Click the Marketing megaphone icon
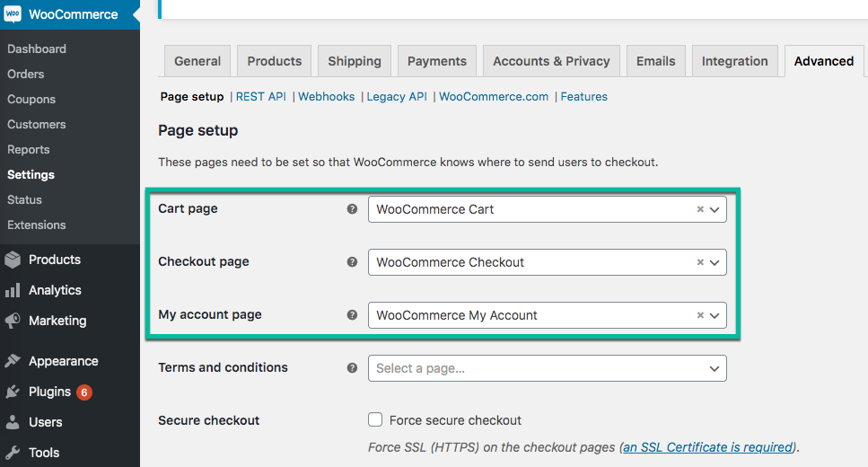Viewport: 868px width, 467px height. point(13,321)
